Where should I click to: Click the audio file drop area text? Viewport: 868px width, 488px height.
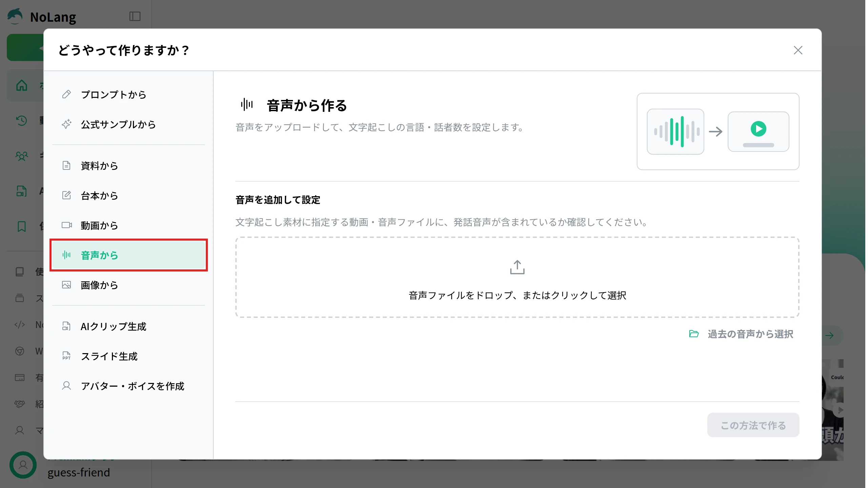coord(517,295)
